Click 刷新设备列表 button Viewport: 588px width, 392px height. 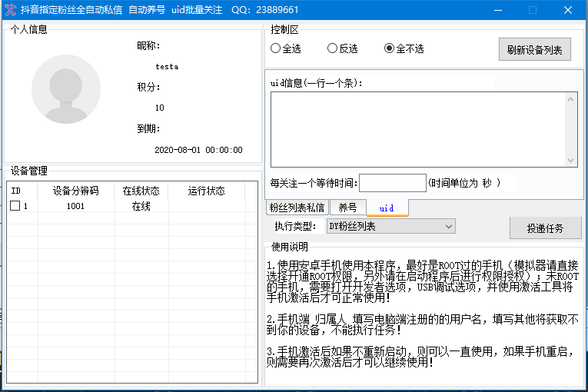click(x=534, y=51)
